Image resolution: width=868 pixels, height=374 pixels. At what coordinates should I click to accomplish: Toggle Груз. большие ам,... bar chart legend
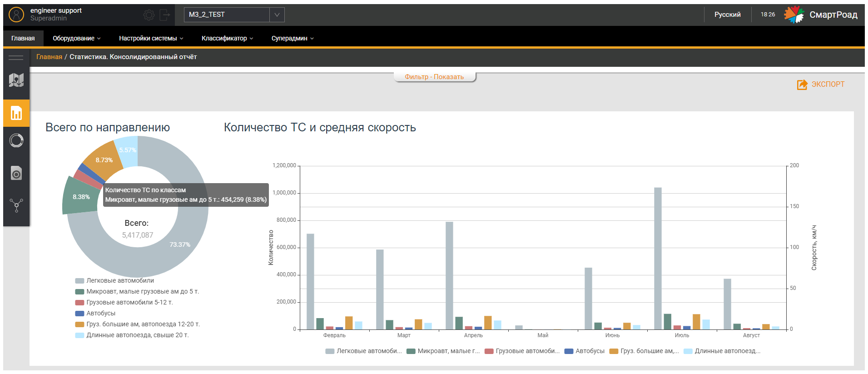644,351
